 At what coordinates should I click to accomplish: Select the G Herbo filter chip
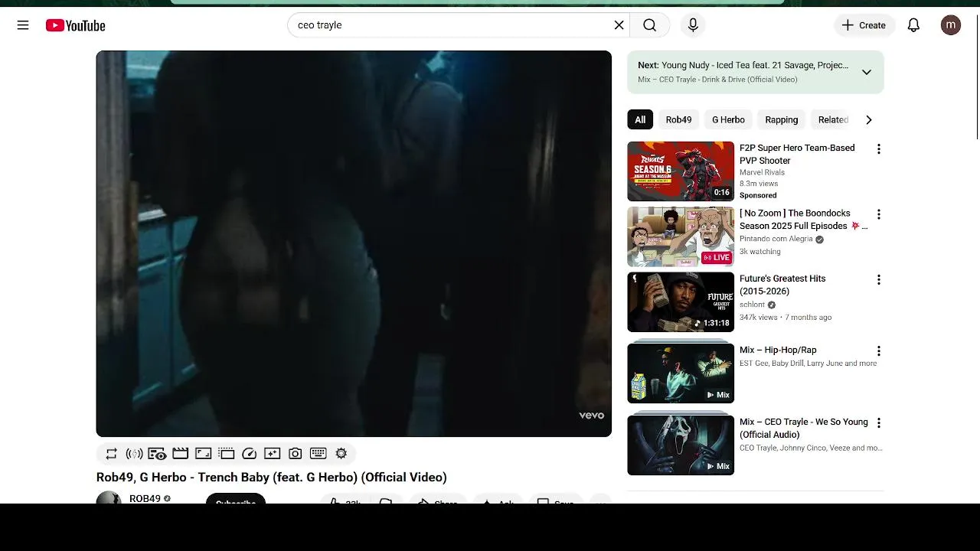click(728, 119)
